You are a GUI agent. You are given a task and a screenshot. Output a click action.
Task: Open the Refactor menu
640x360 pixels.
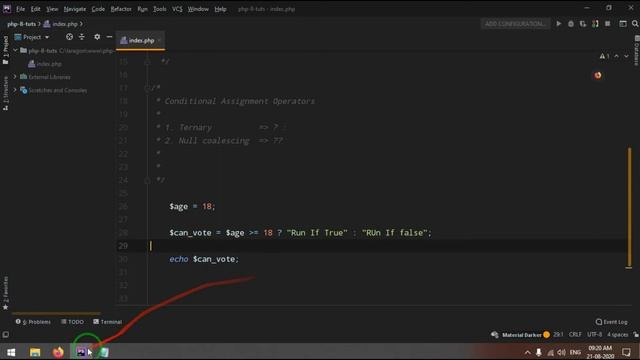[x=121, y=9]
